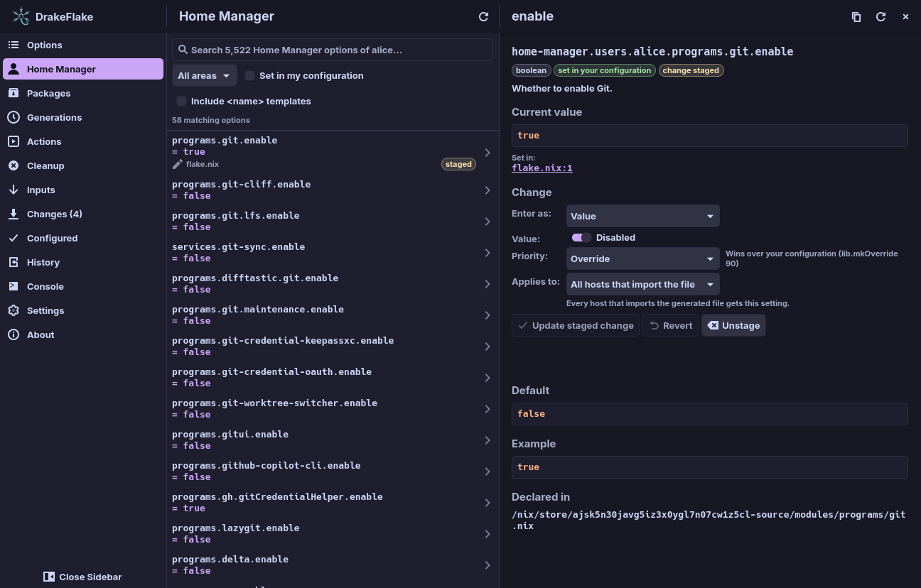Click the pencil icon next to flake.nix
The image size is (921, 588).
click(x=178, y=164)
